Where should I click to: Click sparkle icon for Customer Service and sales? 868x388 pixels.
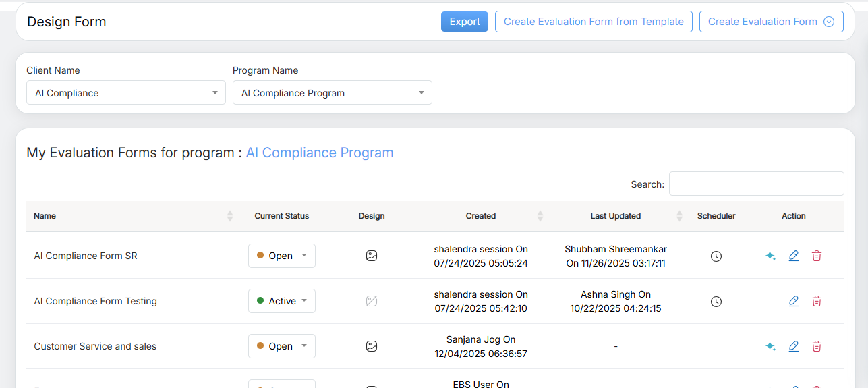(x=770, y=346)
